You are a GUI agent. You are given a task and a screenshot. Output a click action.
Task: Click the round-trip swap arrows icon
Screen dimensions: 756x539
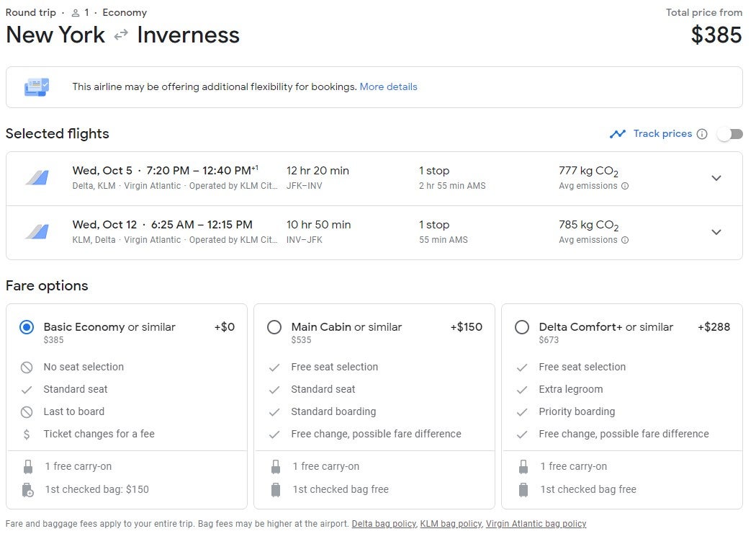coord(121,35)
